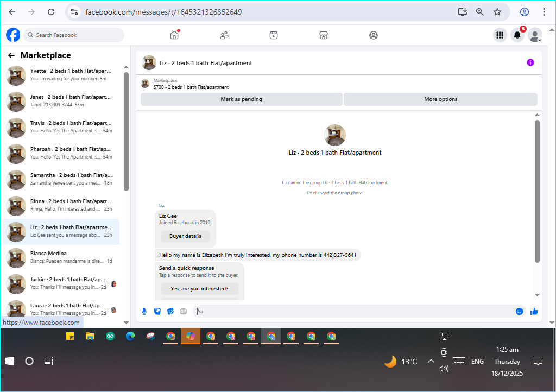Image resolution: width=556 pixels, height=392 pixels.
Task: Click the Buyer details button
Action: pos(185,236)
